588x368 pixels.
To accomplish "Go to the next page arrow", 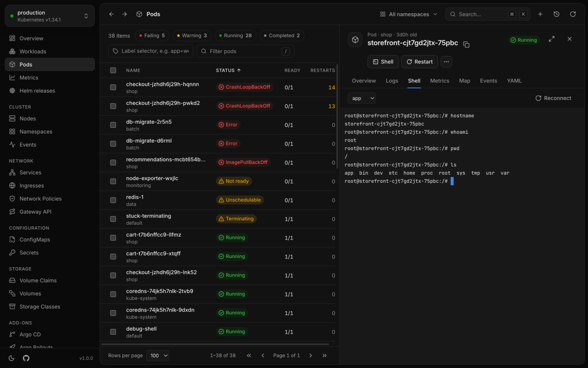I will coord(311,355).
